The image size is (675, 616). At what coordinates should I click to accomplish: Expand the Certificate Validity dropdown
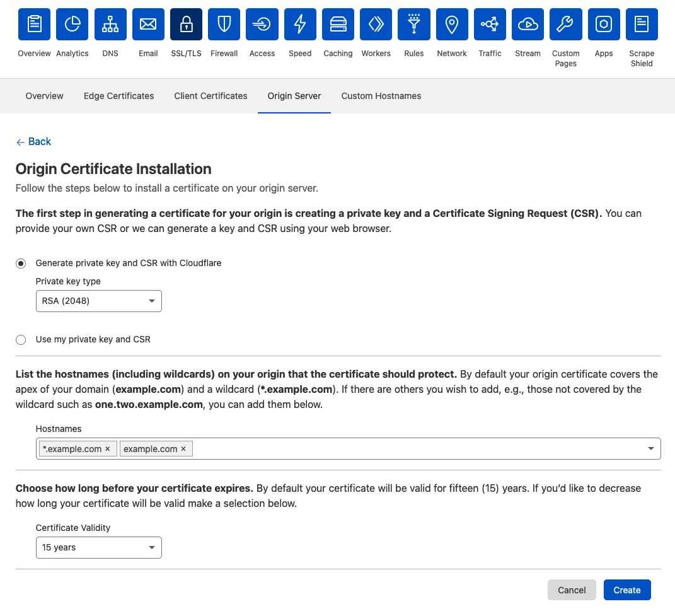[98, 547]
